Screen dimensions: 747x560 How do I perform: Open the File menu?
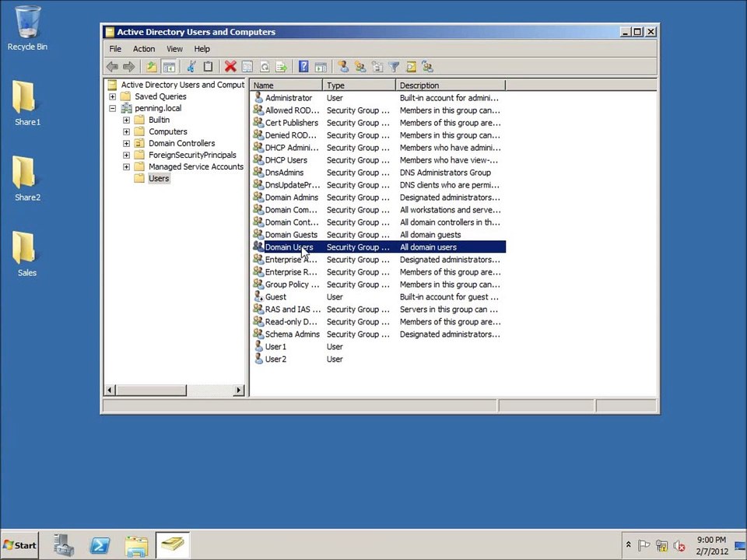(x=115, y=48)
